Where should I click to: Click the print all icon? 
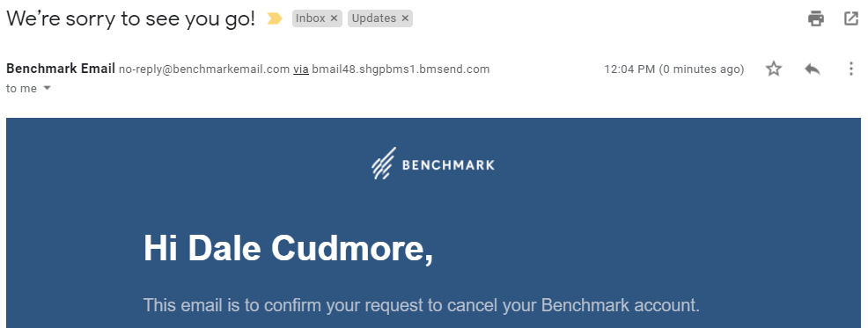point(815,18)
